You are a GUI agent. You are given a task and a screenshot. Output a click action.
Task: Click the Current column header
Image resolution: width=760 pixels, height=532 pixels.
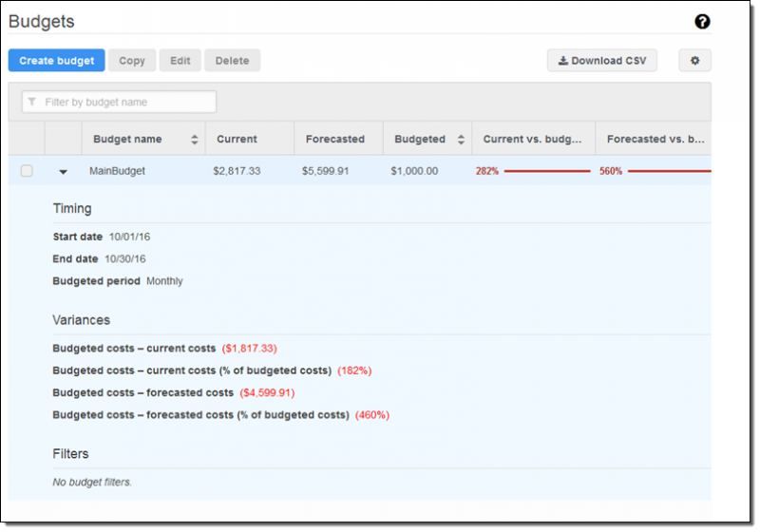[x=237, y=139]
